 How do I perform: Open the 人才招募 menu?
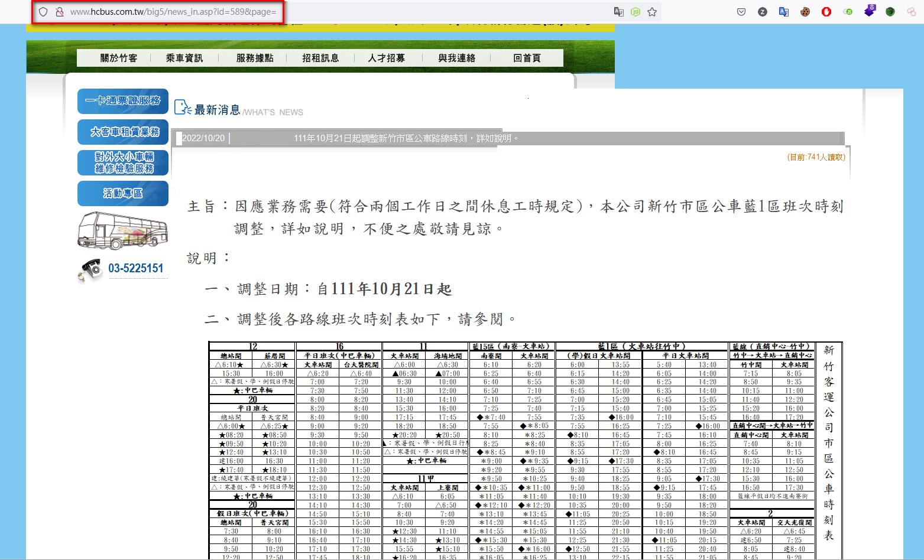pos(387,58)
